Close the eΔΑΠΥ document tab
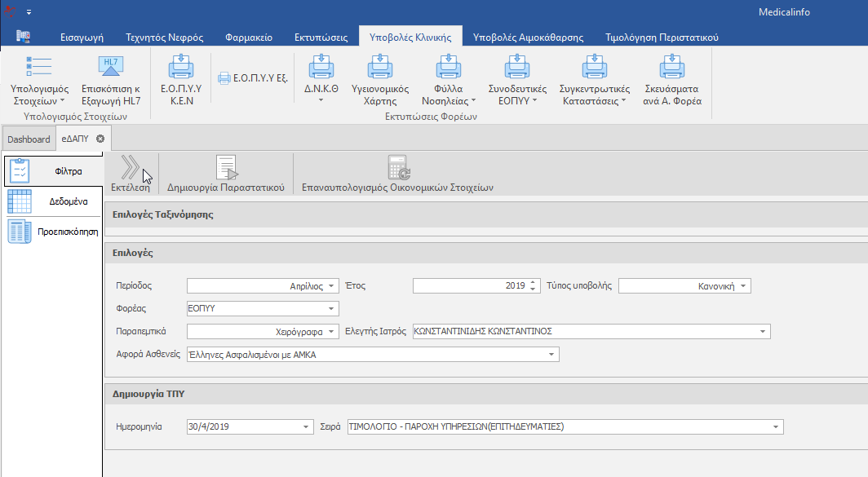 100,139
